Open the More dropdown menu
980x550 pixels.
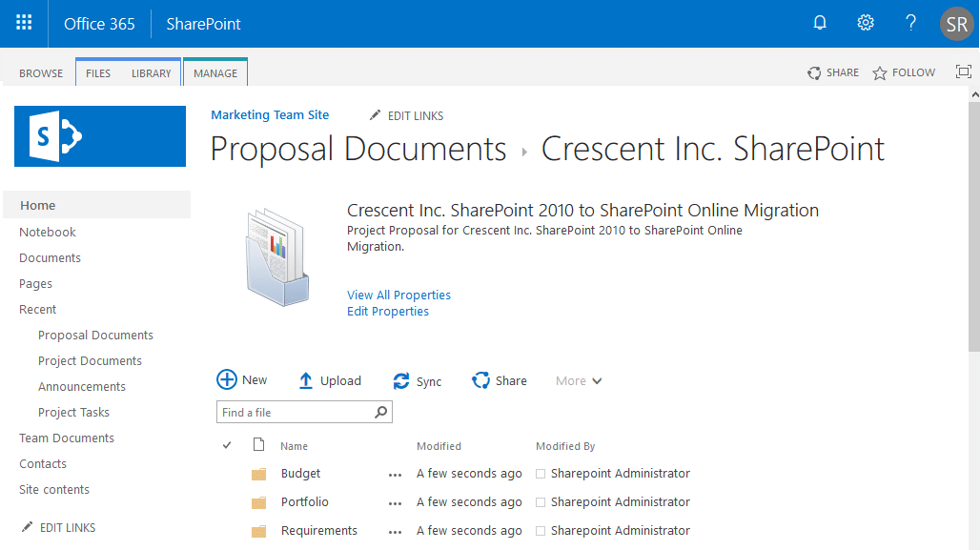point(578,380)
